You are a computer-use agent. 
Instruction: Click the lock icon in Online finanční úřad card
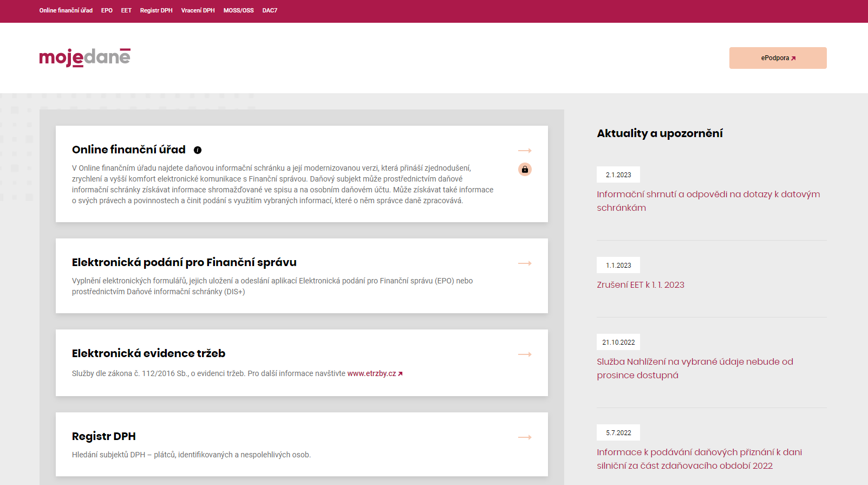tap(525, 170)
